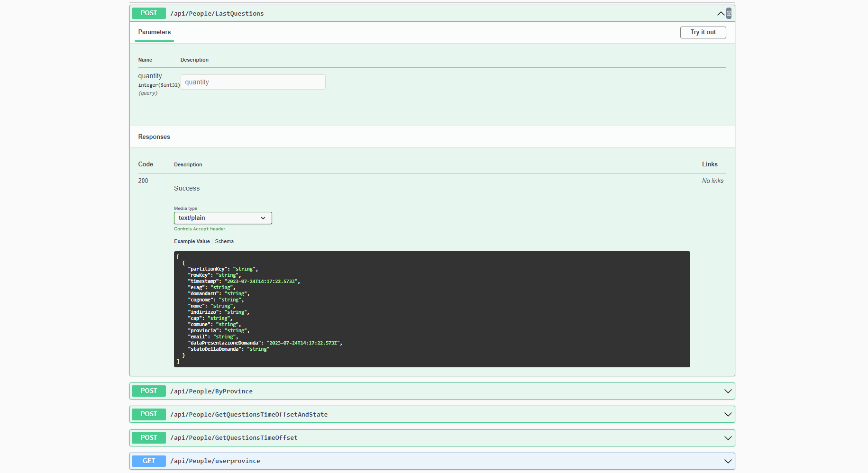Open the /api/People/userprovince path
This screenshot has height=473, width=868.
tap(215, 461)
